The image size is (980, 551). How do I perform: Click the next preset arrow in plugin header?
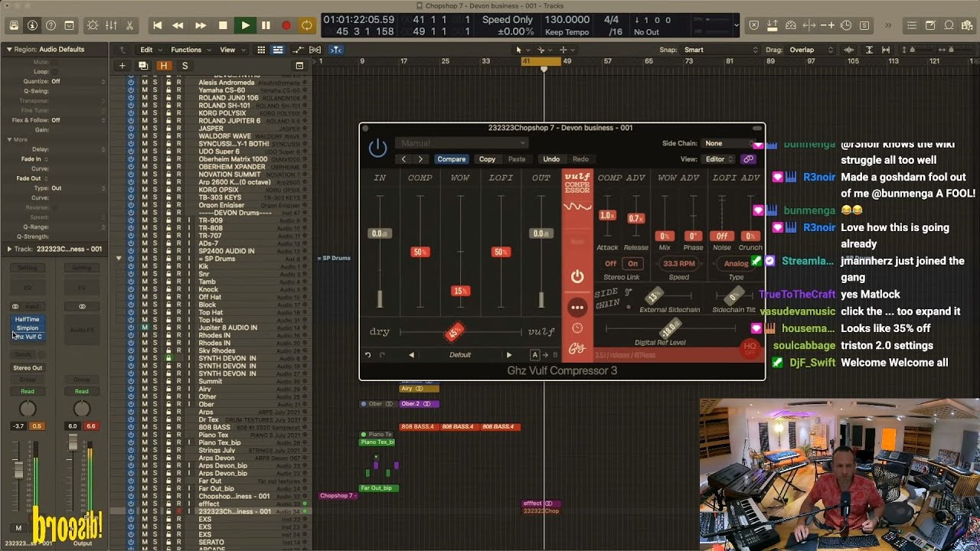(420, 159)
